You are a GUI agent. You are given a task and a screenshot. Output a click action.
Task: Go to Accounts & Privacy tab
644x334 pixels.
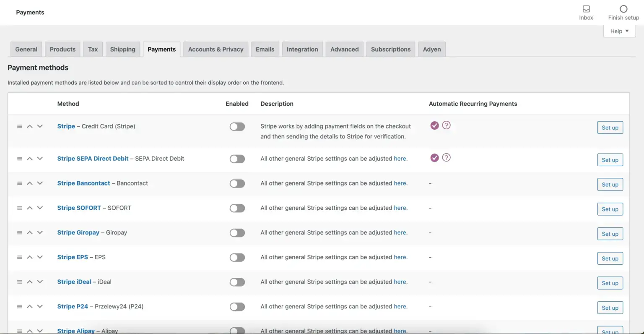coord(216,49)
